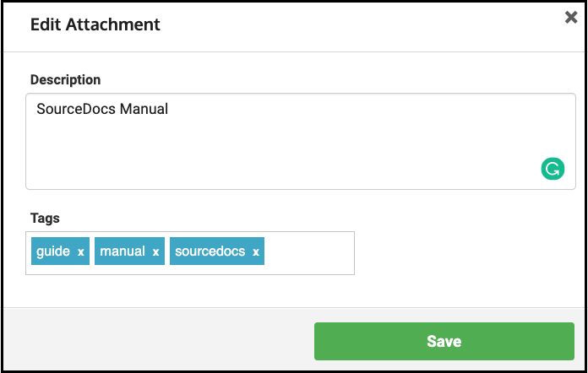
Task: Select the sourcedocs tag chip label
Action: [x=210, y=251]
